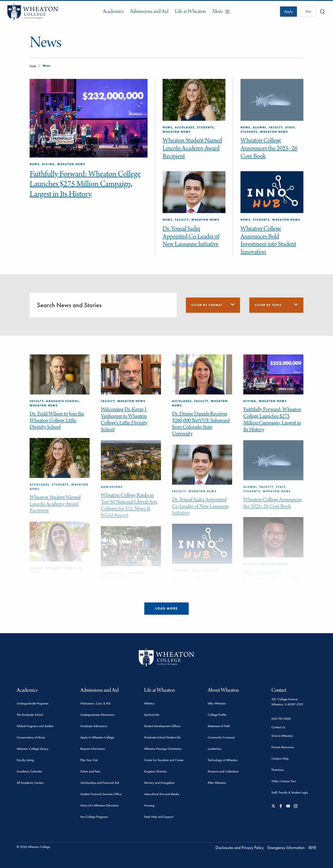Click the aerial campus photo thumbnail
The image size is (333, 868).
click(x=131, y=460)
